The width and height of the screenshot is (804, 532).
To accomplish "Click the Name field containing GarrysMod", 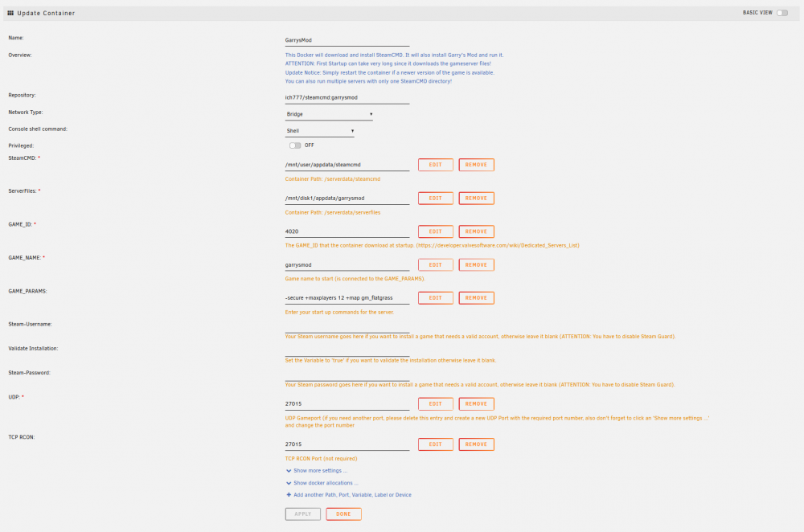I will 347,40.
